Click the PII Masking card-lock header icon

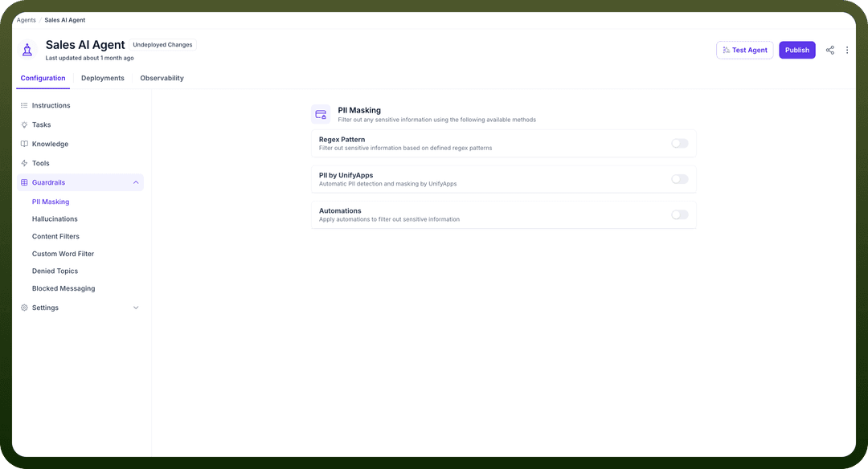[x=321, y=115]
